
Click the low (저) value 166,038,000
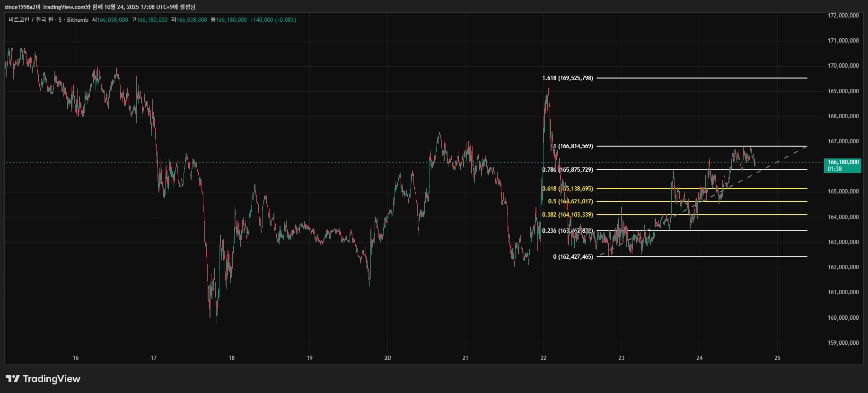tap(192, 20)
